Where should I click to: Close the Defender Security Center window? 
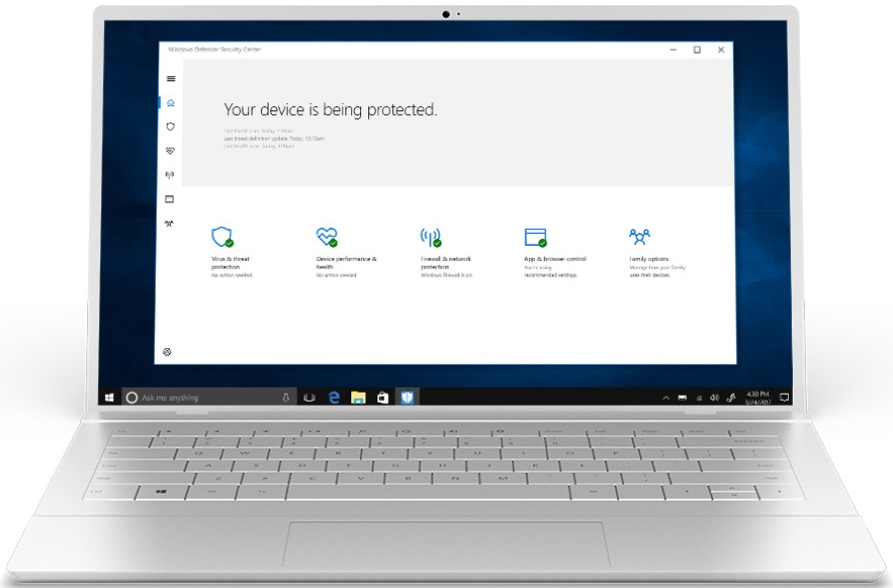721,51
